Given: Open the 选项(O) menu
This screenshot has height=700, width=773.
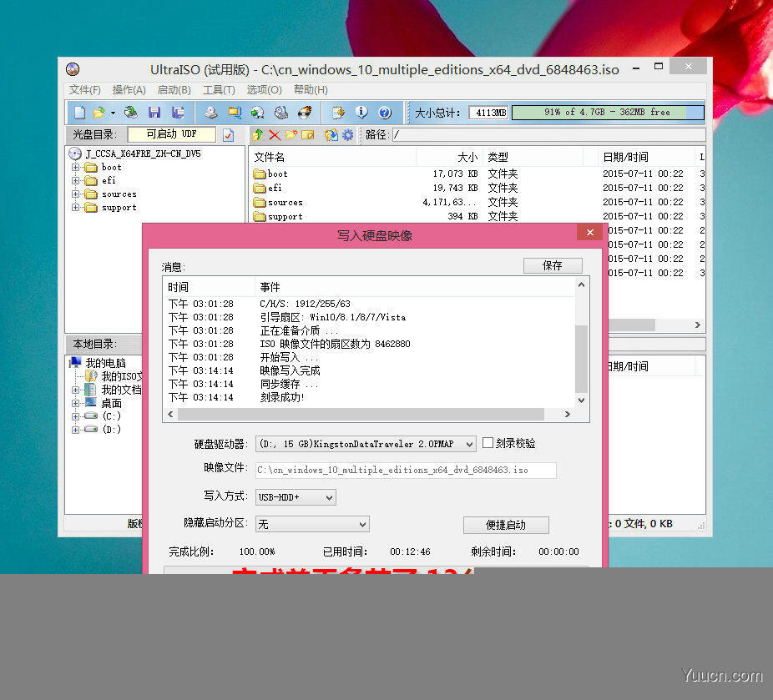Looking at the screenshot, I should 265,89.
